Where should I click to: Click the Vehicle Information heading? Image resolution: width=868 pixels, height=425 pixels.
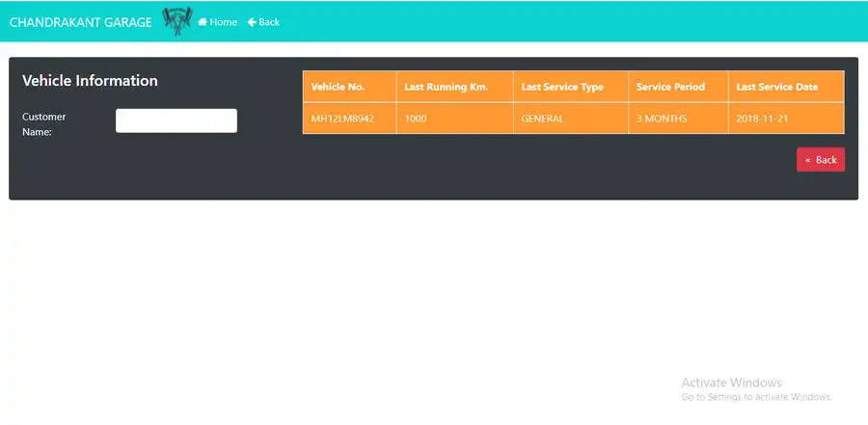tap(90, 81)
